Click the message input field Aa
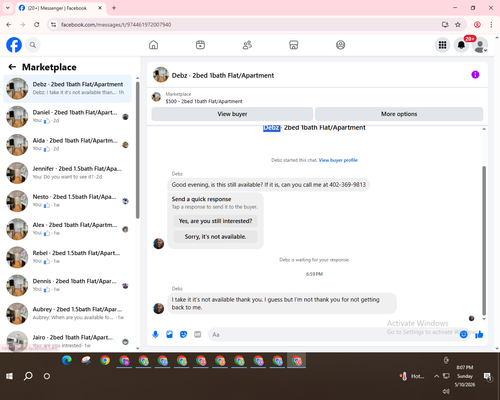500x400 pixels. point(333,334)
